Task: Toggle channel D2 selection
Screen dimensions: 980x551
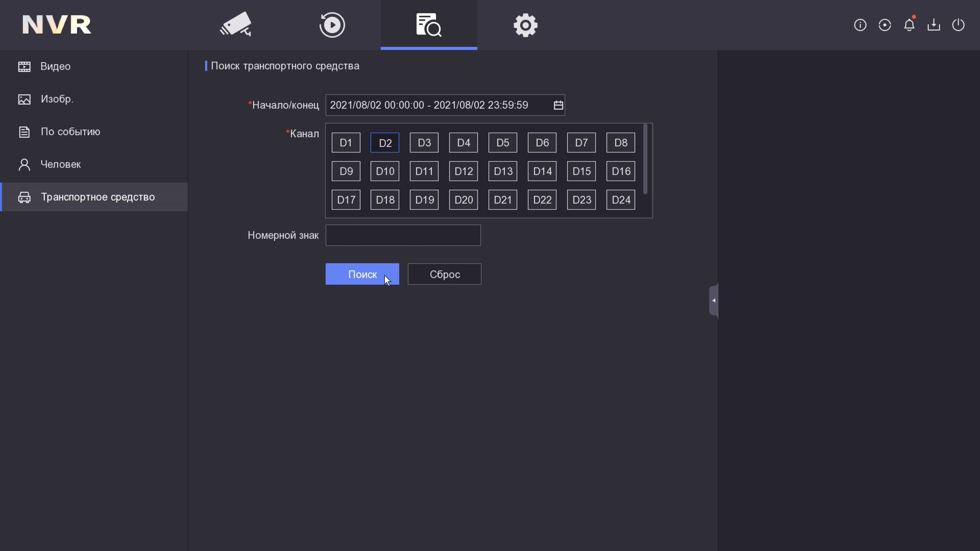Action: tap(384, 143)
